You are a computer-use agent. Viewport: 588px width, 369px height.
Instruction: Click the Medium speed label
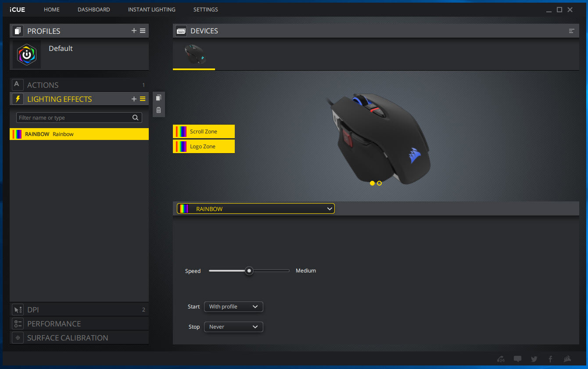pyautogui.click(x=306, y=271)
